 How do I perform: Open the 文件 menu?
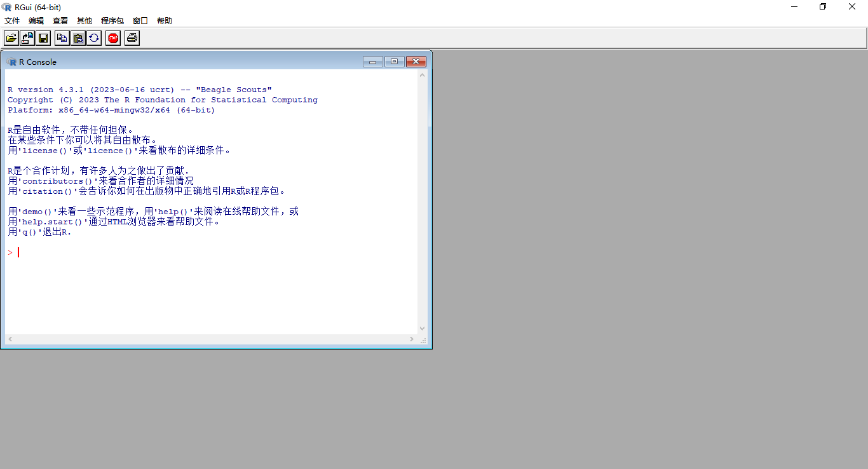tap(12, 20)
